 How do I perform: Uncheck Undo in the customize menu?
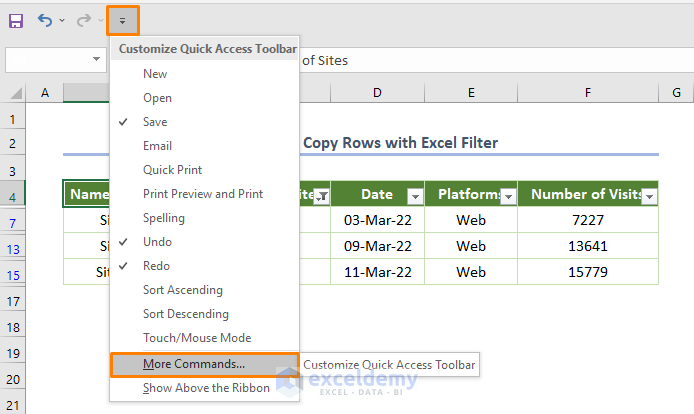click(157, 242)
